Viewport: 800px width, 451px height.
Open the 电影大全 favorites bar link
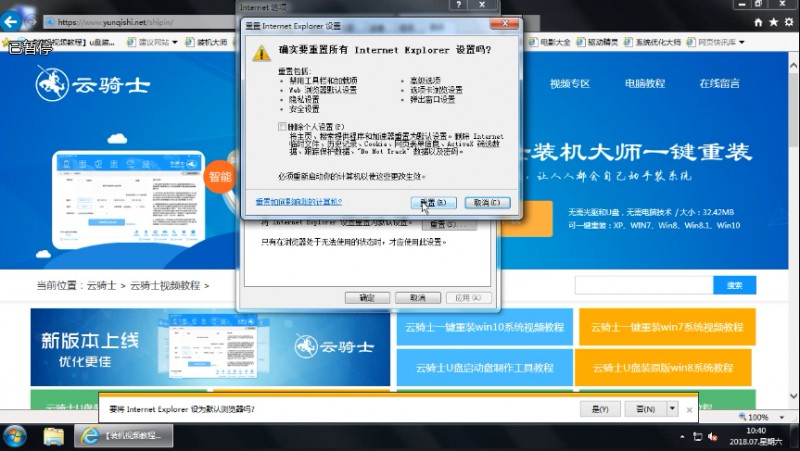(x=549, y=42)
